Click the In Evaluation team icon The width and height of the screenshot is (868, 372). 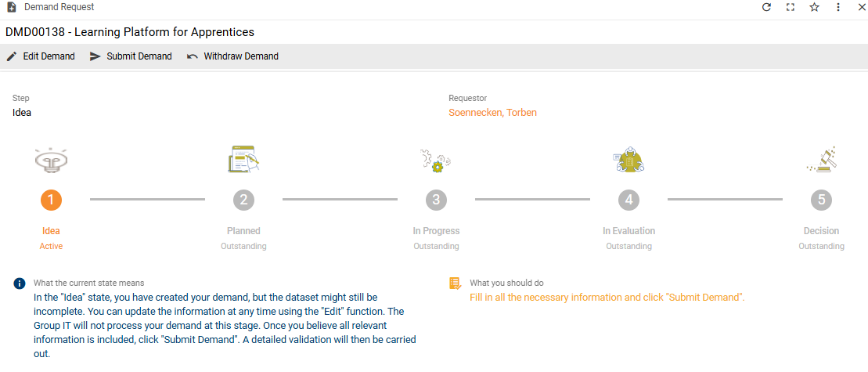click(628, 160)
